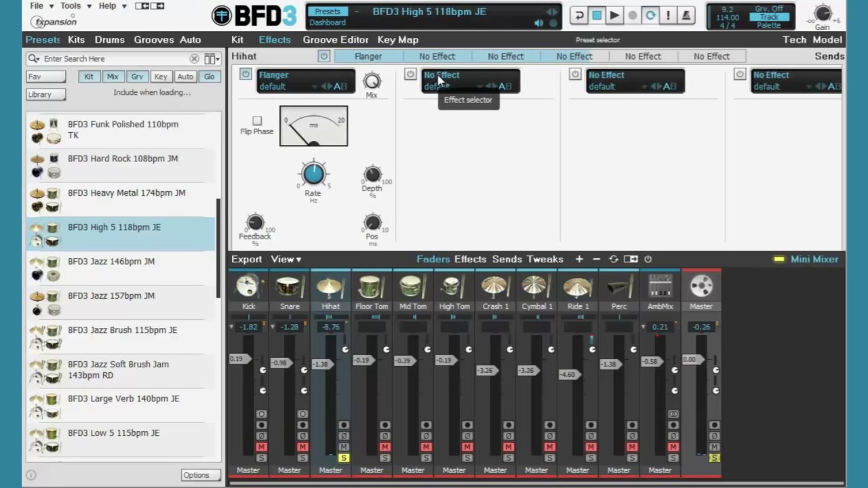Open the View dropdown in mixer
The width and height of the screenshot is (868, 488).
point(286,259)
